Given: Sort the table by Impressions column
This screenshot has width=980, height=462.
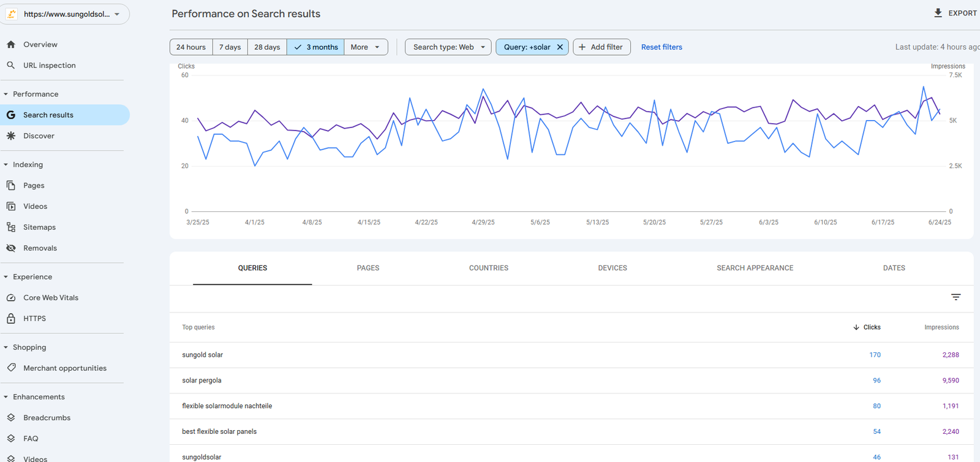Looking at the screenshot, I should [x=941, y=327].
